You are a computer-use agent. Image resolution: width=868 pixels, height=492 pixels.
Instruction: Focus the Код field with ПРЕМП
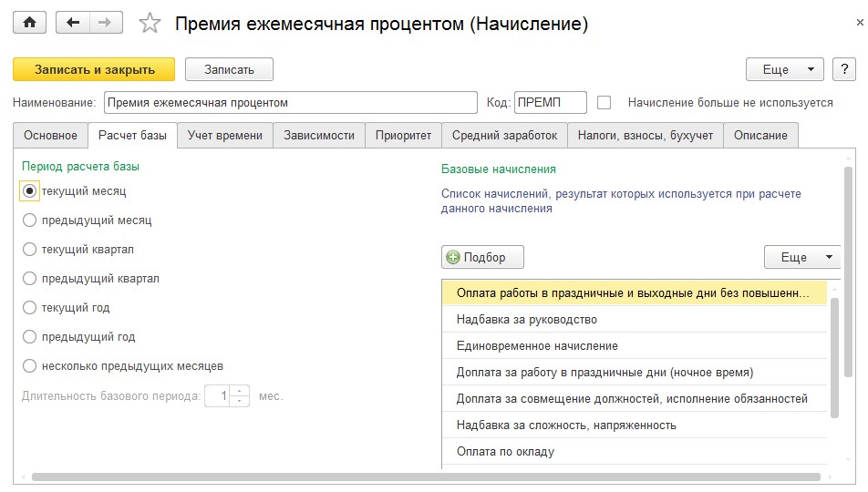point(551,102)
